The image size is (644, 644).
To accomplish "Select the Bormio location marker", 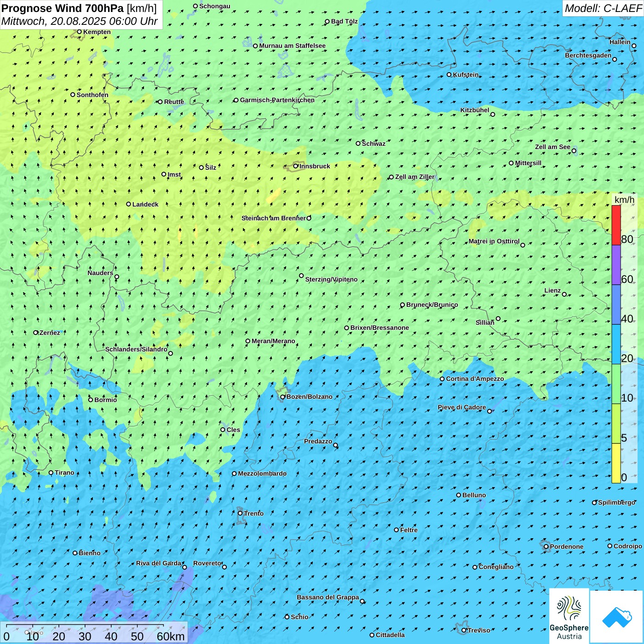I will pos(91,400).
